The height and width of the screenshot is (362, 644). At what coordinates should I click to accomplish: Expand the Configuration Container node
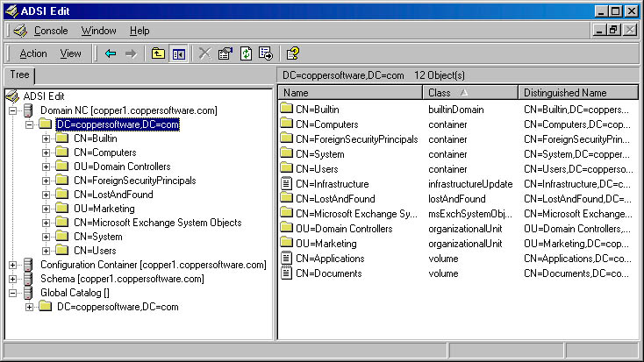point(13,265)
